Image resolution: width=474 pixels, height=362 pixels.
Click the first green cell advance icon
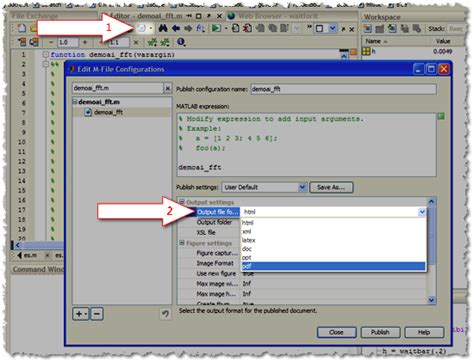152,42
